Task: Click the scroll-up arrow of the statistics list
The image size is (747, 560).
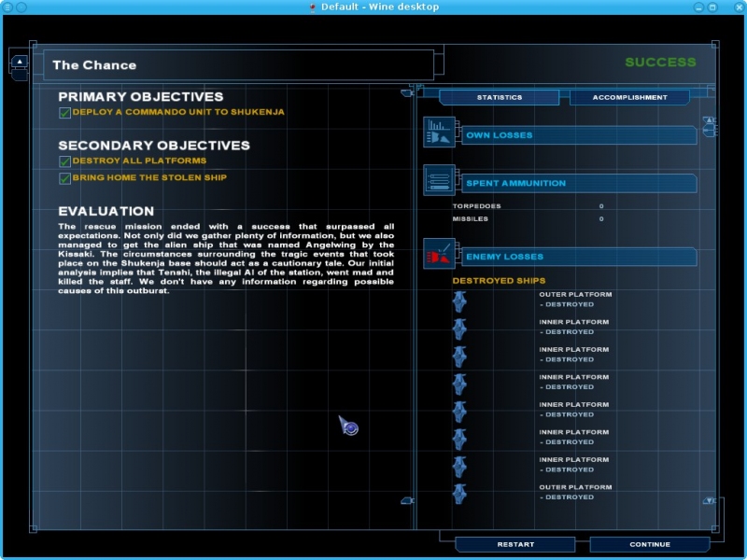Action: coord(709,121)
